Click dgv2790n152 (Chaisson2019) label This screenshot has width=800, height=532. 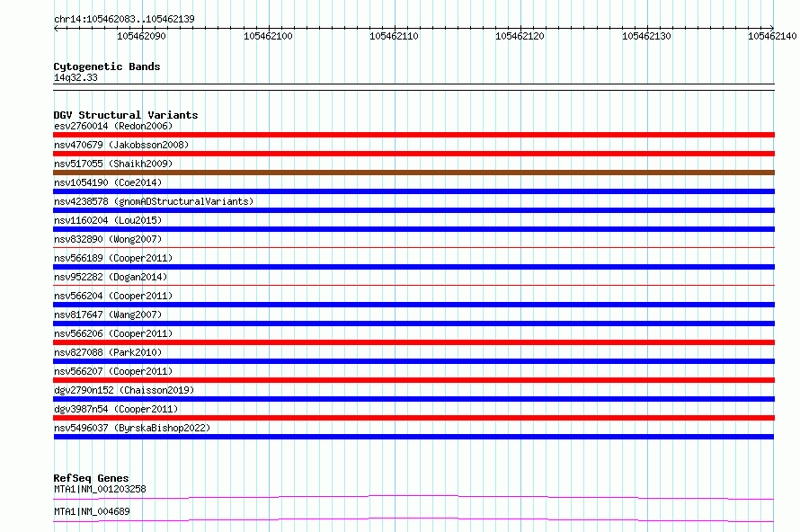click(x=124, y=390)
